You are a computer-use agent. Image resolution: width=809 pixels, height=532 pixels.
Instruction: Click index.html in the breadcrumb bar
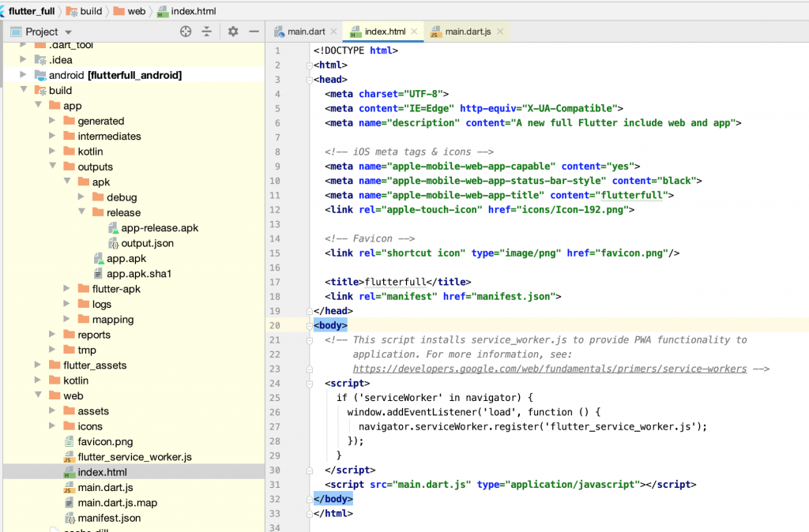[186, 11]
